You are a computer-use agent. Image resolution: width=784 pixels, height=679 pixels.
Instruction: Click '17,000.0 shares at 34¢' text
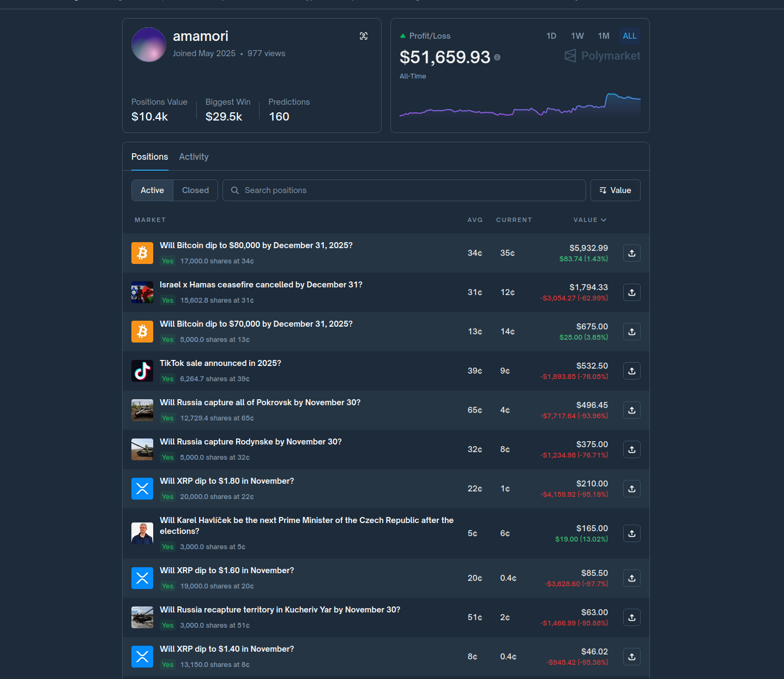[x=217, y=261]
